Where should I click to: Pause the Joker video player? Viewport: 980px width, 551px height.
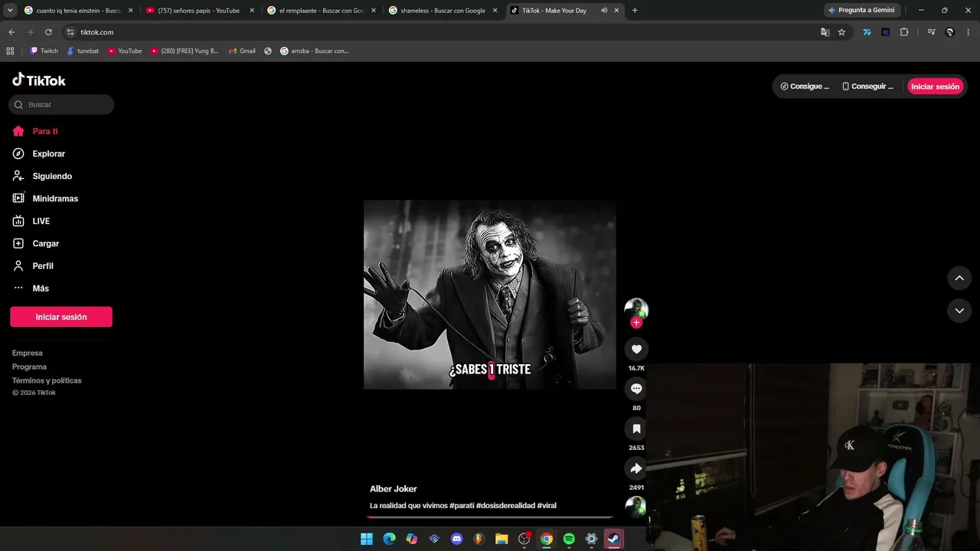[x=490, y=295]
